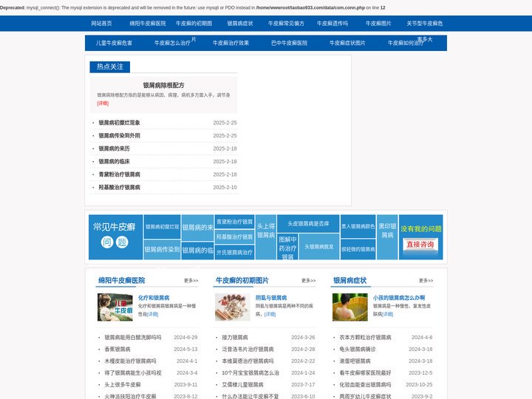The height and width of the screenshot is (399, 532).
Task: Open article 银屑病能用白醋洗脚吗吗
Action: [133, 337]
